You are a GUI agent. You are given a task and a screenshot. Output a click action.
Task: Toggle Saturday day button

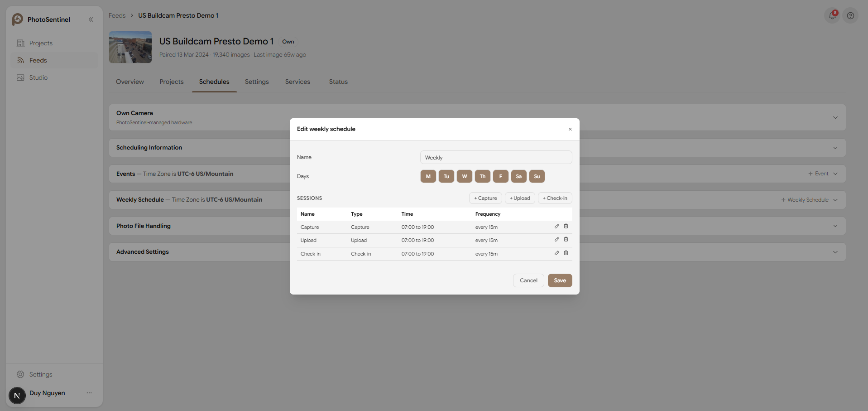(x=519, y=176)
